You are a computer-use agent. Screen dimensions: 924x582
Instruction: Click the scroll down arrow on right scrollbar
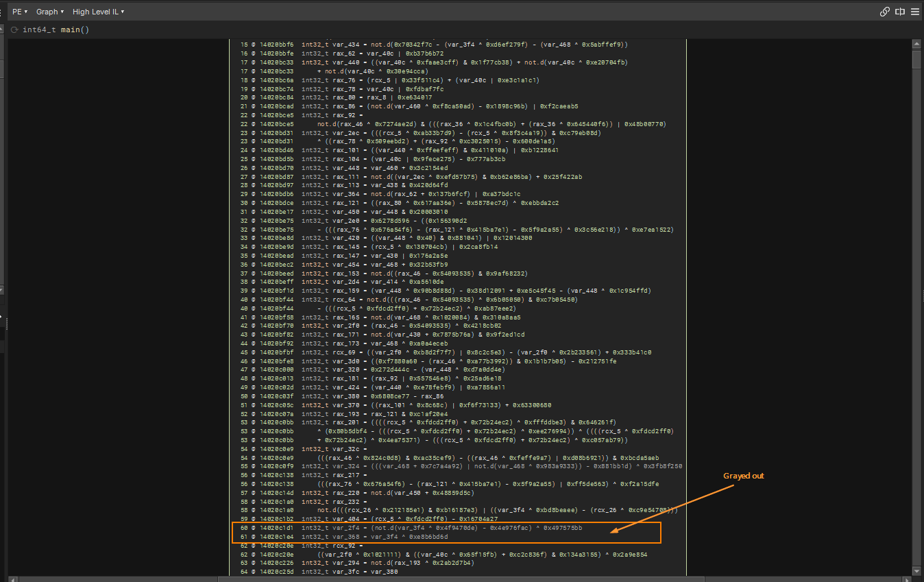pos(916,570)
